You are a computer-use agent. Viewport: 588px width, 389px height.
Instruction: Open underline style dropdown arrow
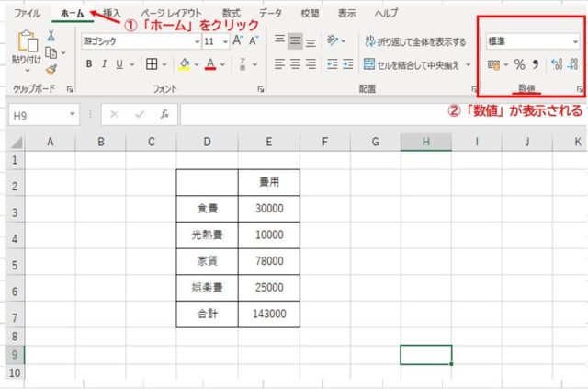(132, 64)
